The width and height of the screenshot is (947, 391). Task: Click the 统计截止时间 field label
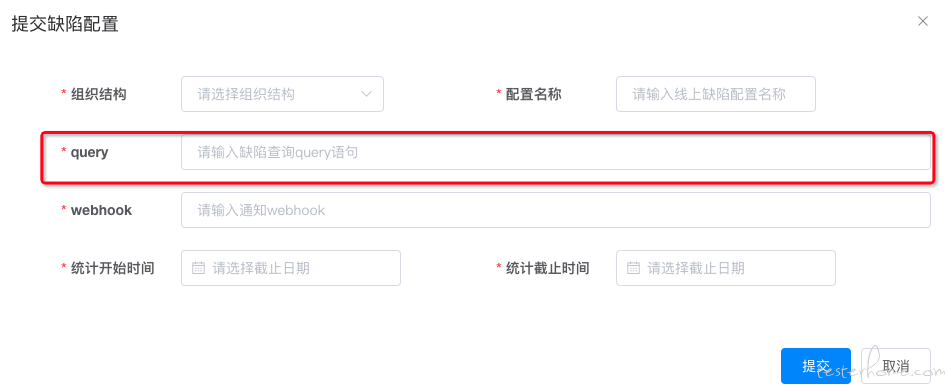pyautogui.click(x=547, y=268)
